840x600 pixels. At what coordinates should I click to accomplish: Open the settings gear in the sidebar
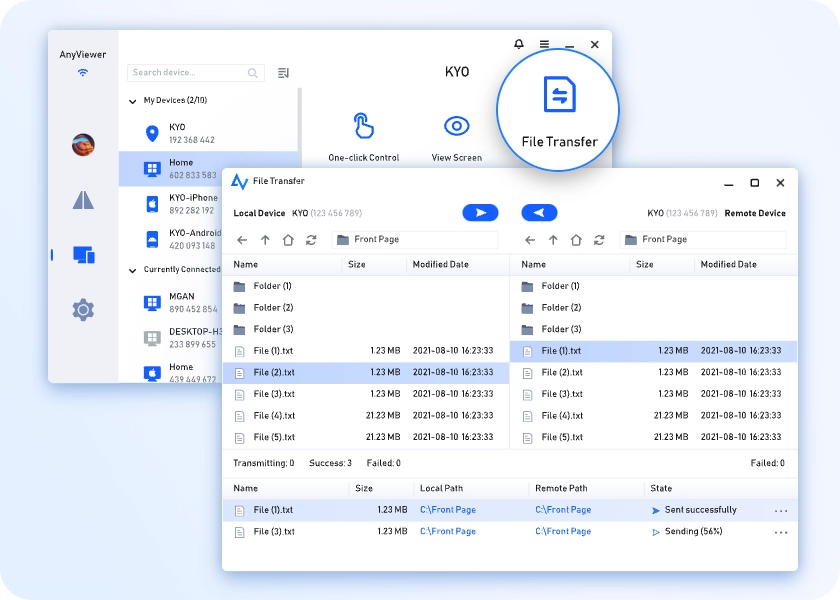click(83, 310)
